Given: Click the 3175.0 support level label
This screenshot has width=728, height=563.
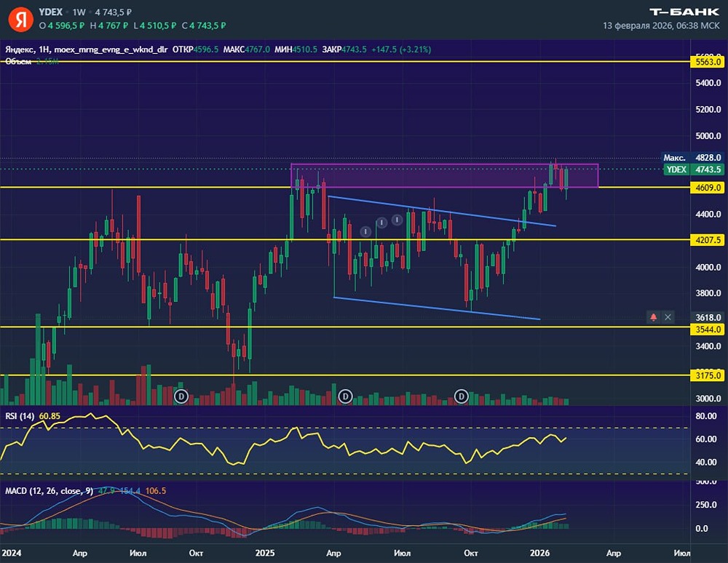Looking at the screenshot, I should point(707,375).
